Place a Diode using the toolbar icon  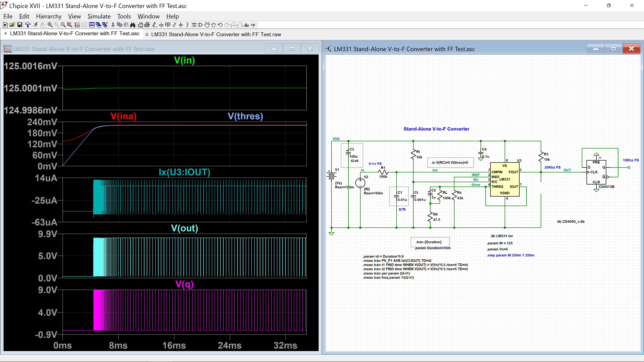(194, 25)
